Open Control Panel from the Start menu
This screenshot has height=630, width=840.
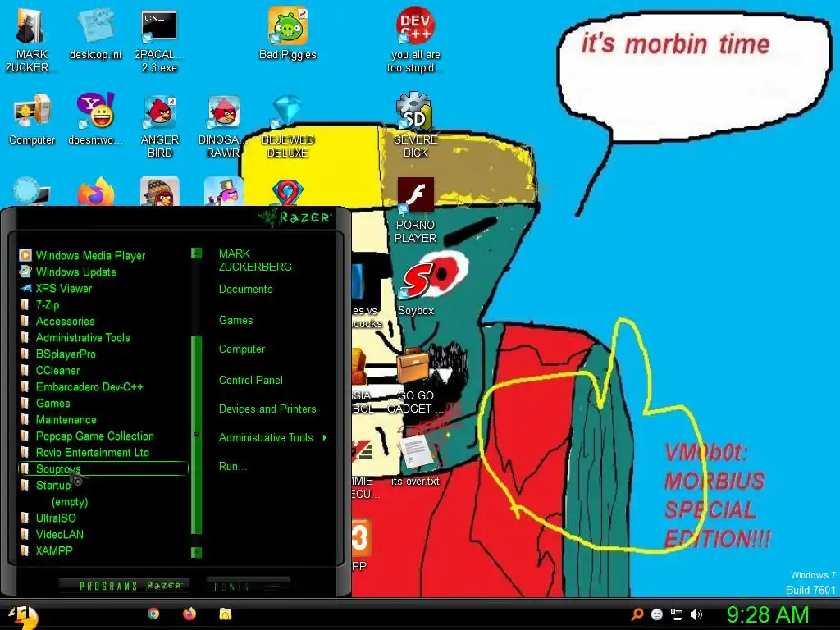coord(251,381)
